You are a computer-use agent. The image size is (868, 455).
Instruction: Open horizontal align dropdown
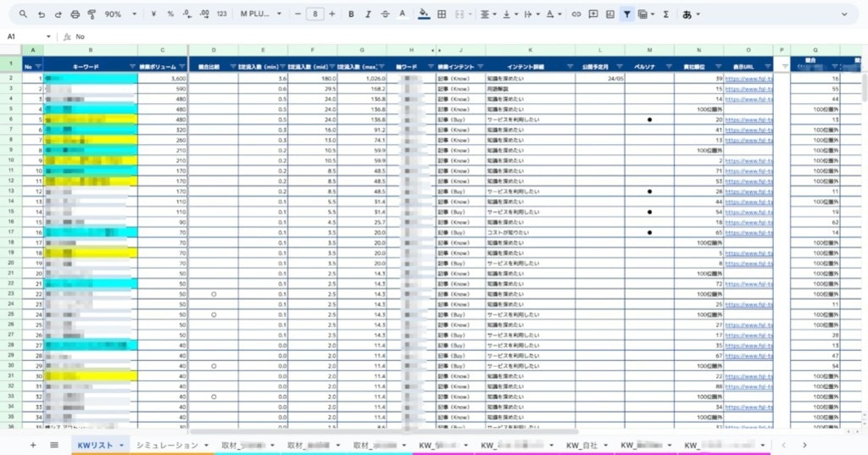(487, 14)
